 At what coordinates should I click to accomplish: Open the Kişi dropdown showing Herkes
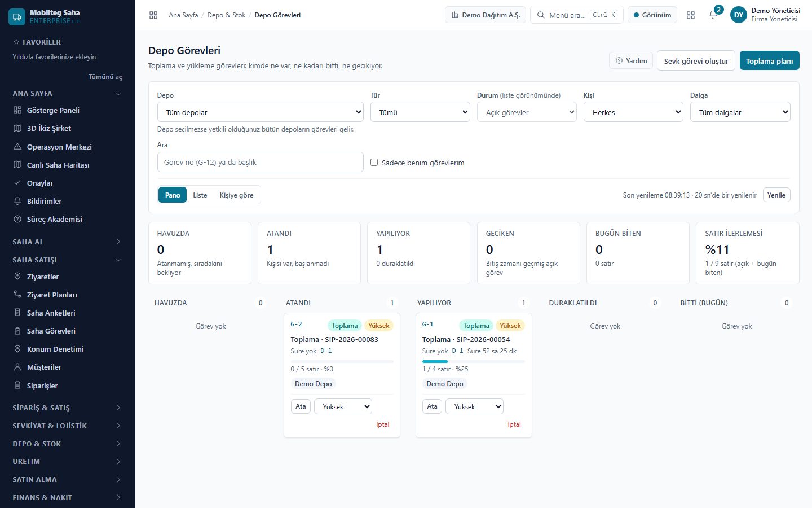pos(633,112)
